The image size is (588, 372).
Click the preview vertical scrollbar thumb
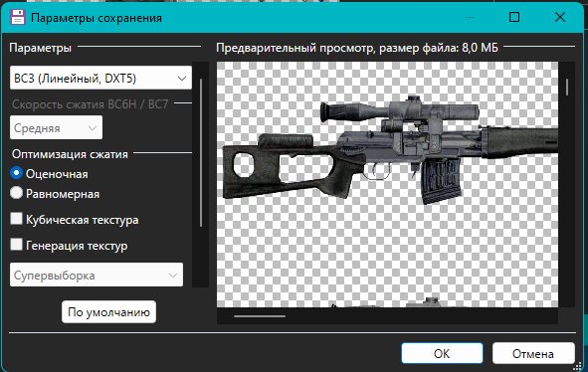(567, 87)
